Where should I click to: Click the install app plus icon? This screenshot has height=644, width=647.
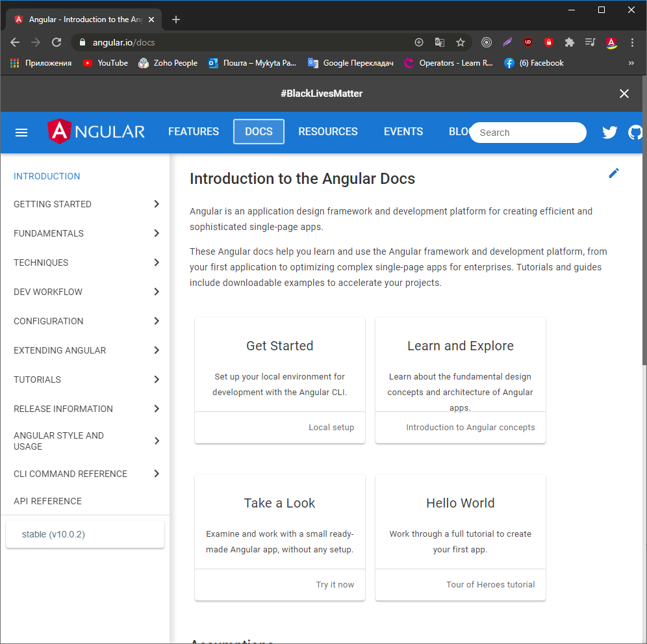(x=419, y=42)
